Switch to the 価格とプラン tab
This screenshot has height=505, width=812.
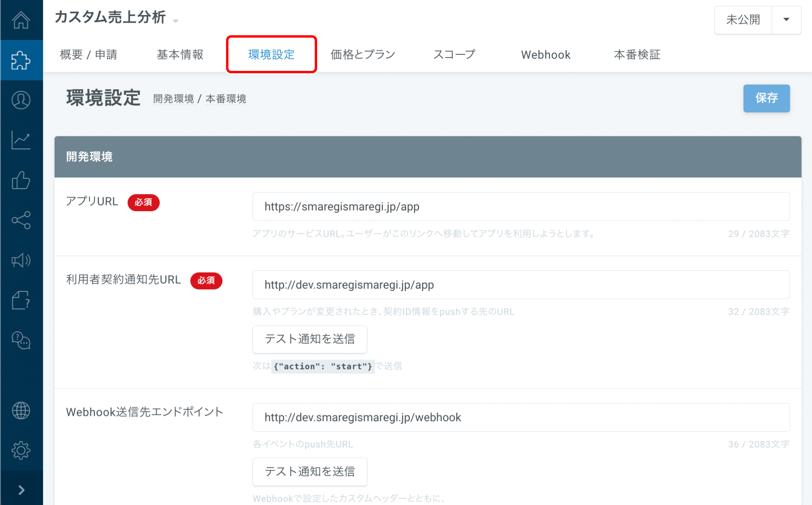tap(363, 55)
